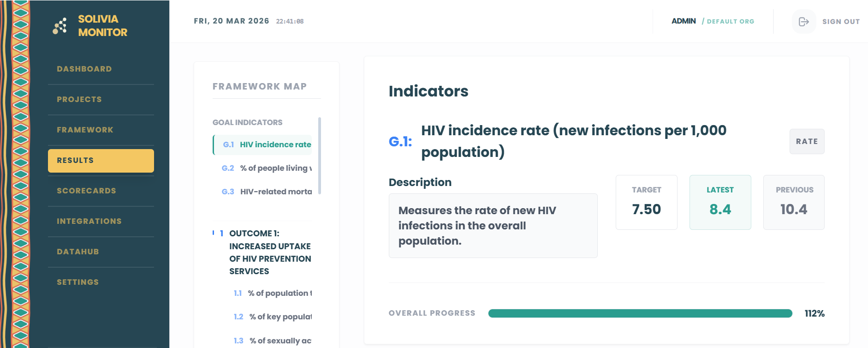Open indicator 1.2 % of key population
Image resolution: width=868 pixels, height=348 pixels.
click(x=273, y=317)
